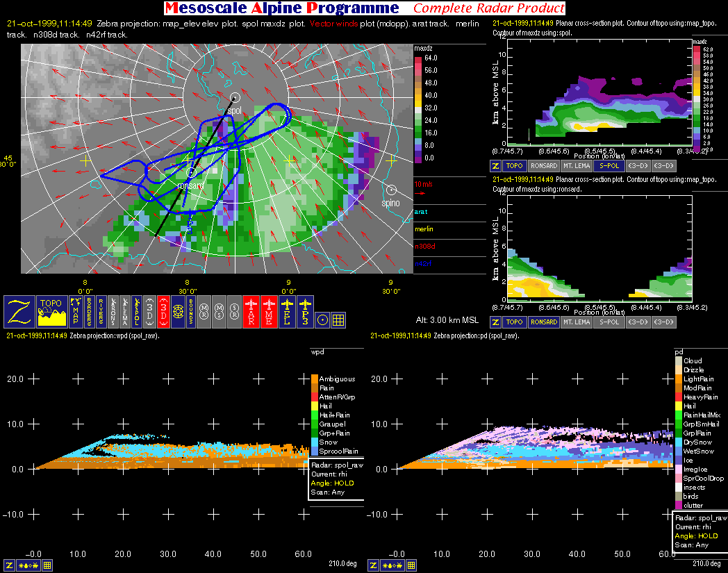Screen dimensions: 728x573
Task: Click RONSARD button under upper cross-section plot
Action: point(543,166)
